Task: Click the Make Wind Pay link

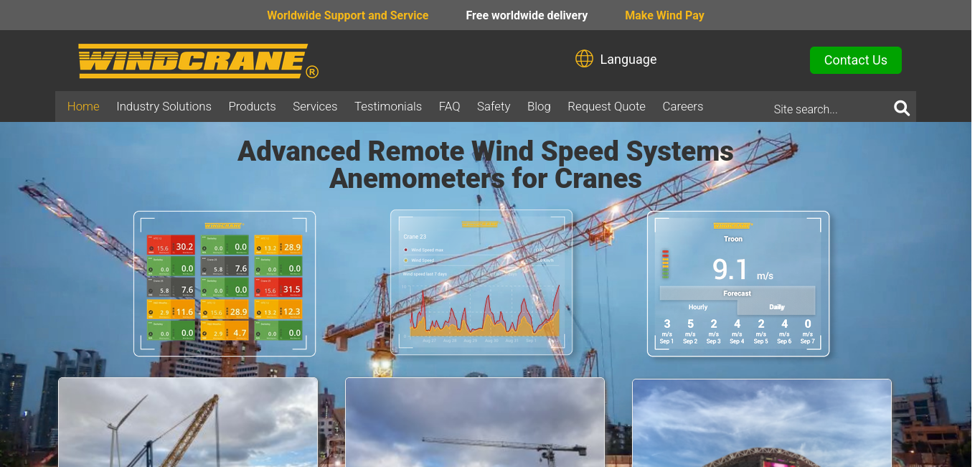Action: pos(664,15)
